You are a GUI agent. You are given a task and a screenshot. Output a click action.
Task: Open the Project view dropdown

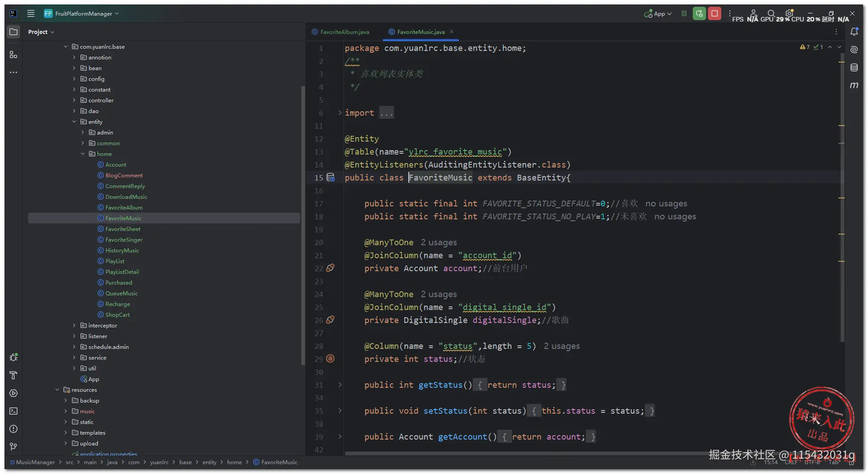(x=41, y=32)
